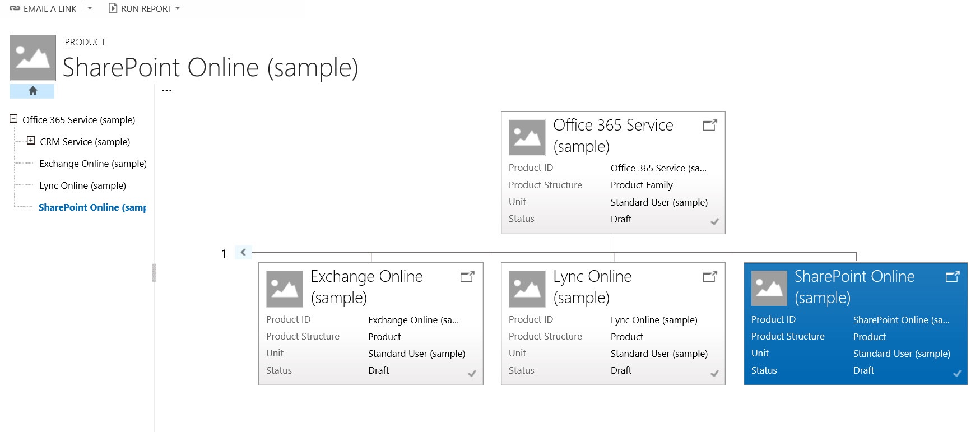Open Exchange Online tile pop-out icon
The width and height of the screenshot is (980, 432).
[x=467, y=276]
